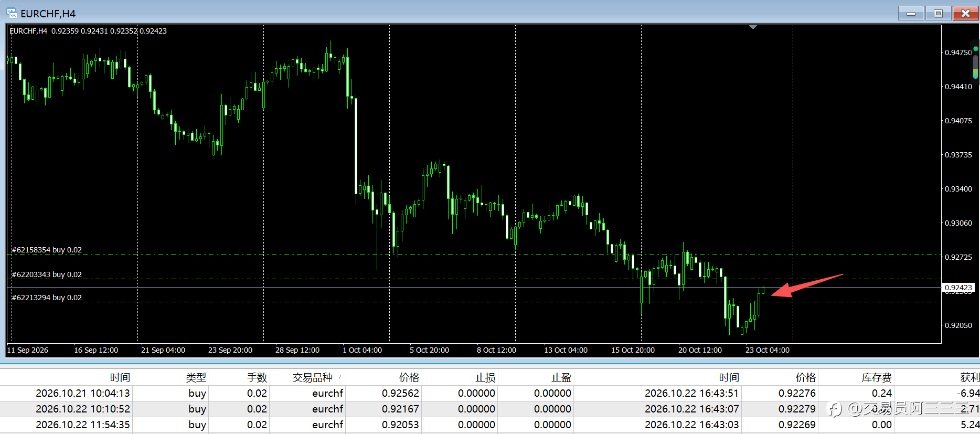
Task: Click close time 2026.10.22 16:43:07
Action: coord(691,409)
